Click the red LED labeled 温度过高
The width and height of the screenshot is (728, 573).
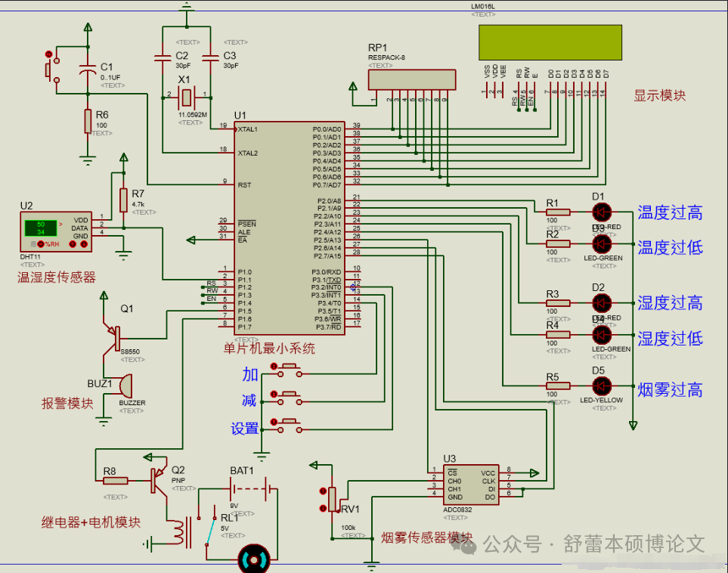(x=602, y=212)
